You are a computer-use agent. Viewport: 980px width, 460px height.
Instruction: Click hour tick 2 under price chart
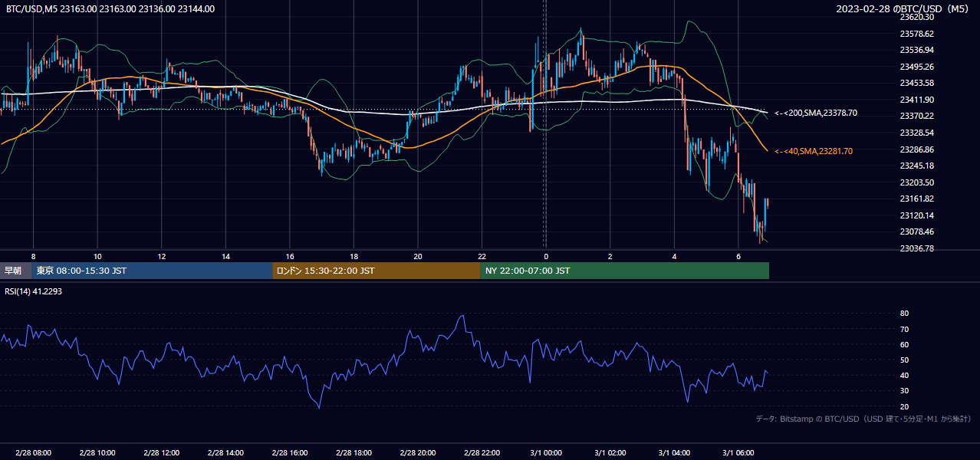[610, 256]
